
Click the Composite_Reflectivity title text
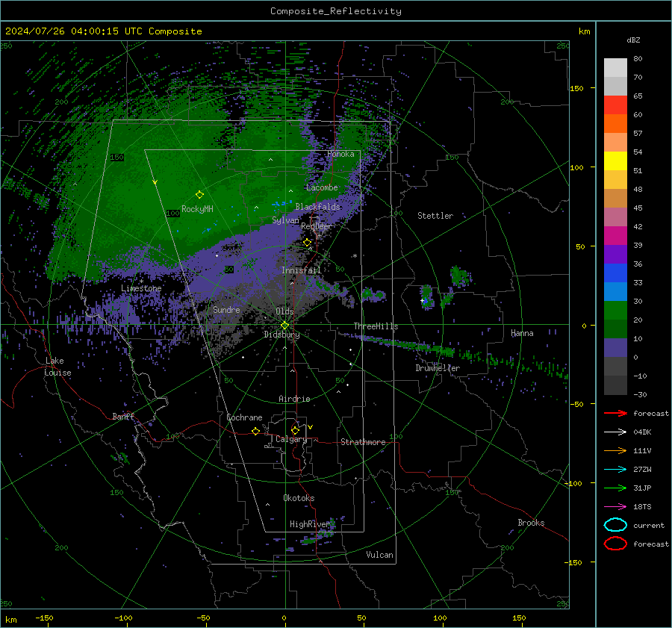click(336, 11)
